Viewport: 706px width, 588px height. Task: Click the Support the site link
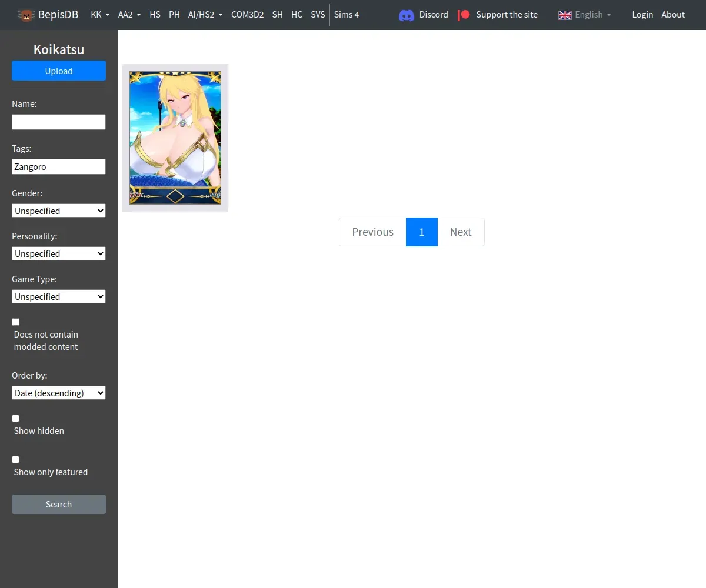click(x=507, y=15)
